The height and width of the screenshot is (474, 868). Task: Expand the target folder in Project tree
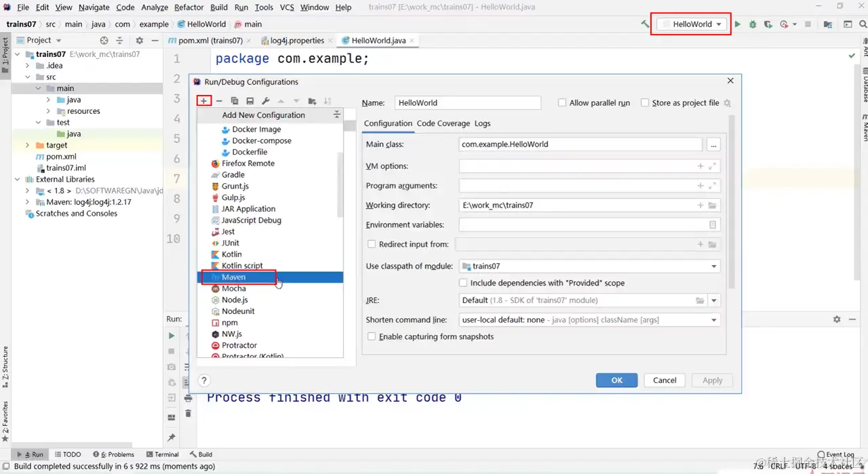pos(27,145)
